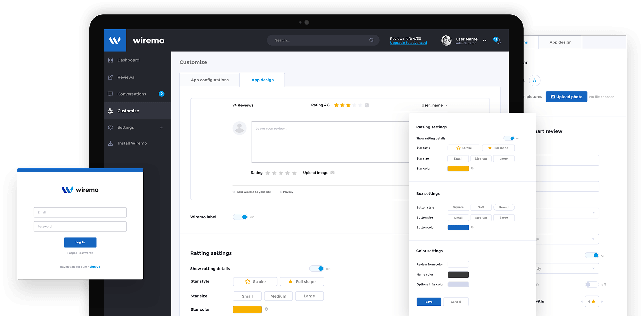Toggle Show ratting details in floating panel
This screenshot has width=644, height=316.
click(x=509, y=138)
